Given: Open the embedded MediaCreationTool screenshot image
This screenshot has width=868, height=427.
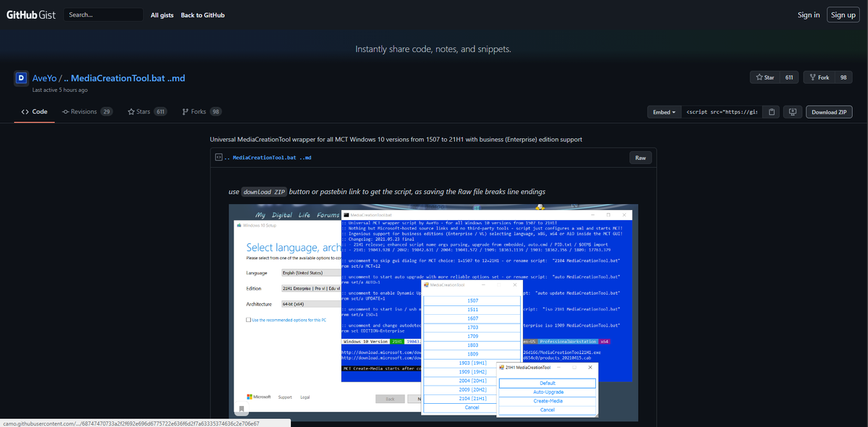Looking at the screenshot, I should click(434, 313).
